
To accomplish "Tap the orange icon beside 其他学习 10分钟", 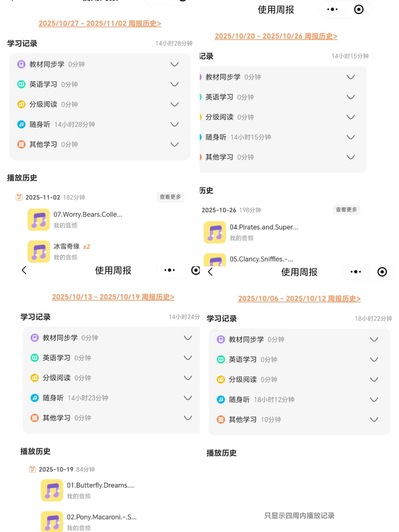I will click(x=221, y=420).
